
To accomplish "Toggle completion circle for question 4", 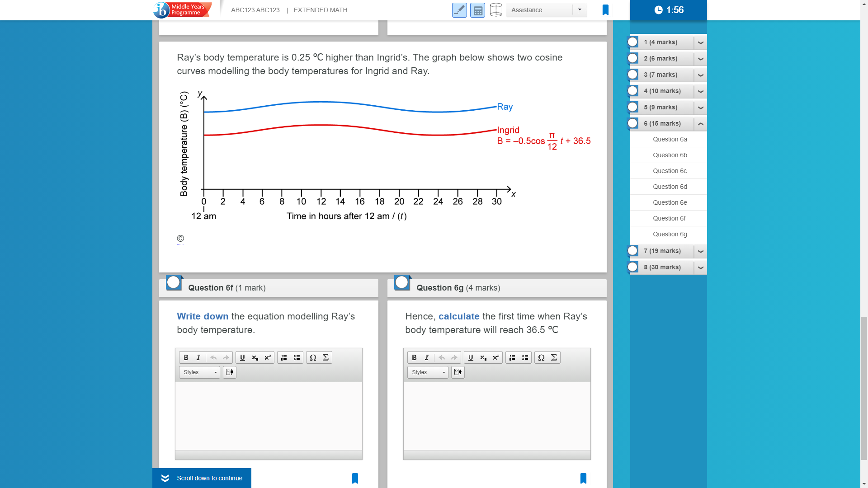I will [x=633, y=91].
